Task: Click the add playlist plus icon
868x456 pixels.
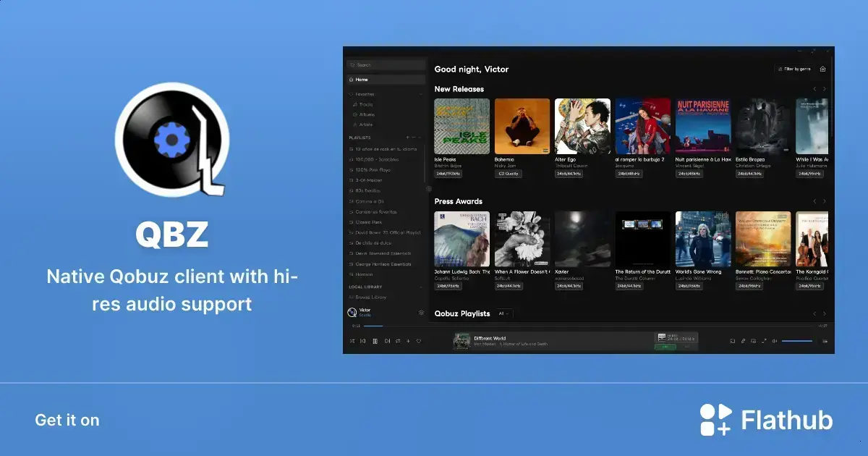Action: pyautogui.click(x=407, y=138)
